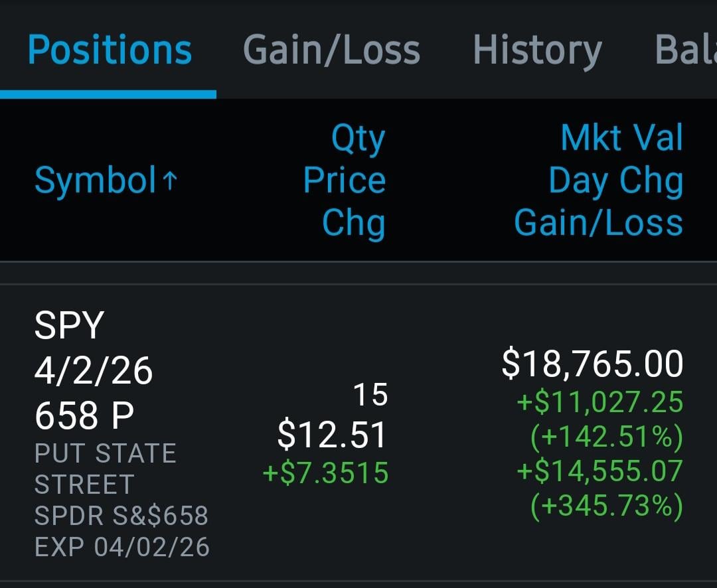Tap the 658 P strike label
Screen dimensions: 717x588
[x=84, y=417]
